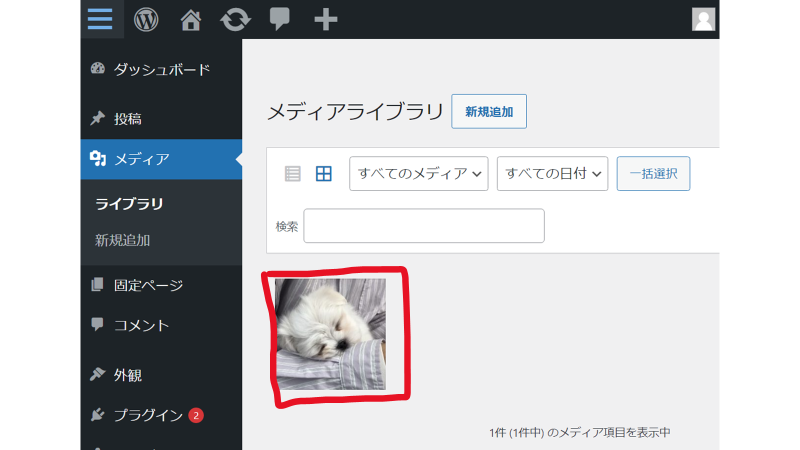800x450 pixels.
Task: Click the メディアライブラリ heading text
Action: pyautogui.click(x=355, y=112)
